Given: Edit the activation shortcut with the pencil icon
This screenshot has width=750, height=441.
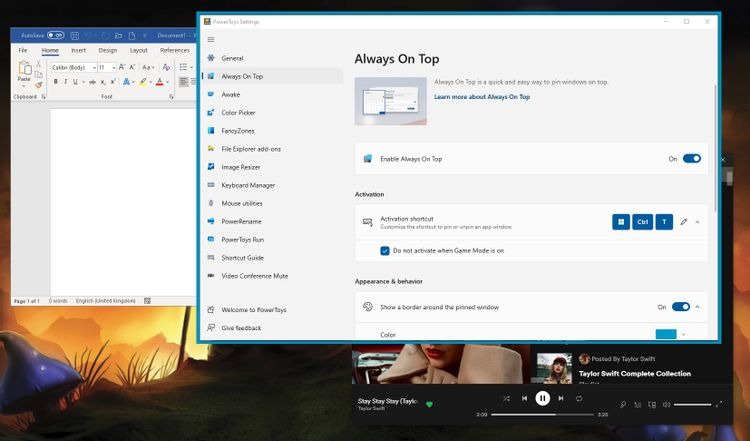Looking at the screenshot, I should 684,222.
